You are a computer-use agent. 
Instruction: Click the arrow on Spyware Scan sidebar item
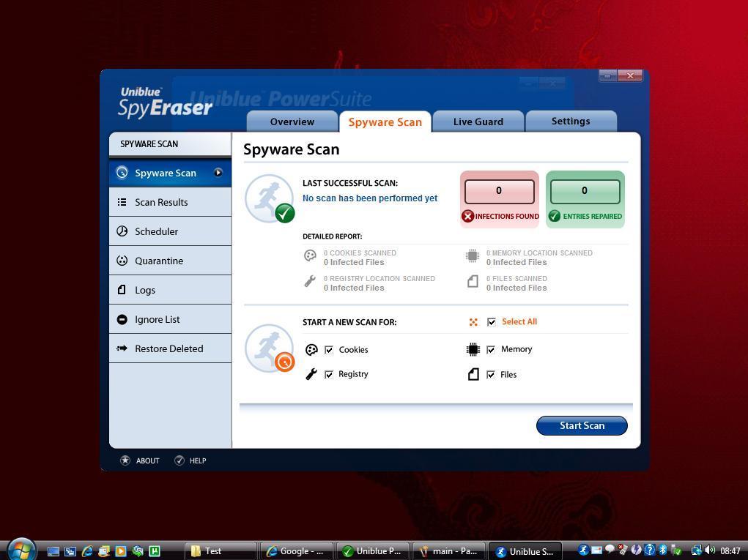pos(218,173)
